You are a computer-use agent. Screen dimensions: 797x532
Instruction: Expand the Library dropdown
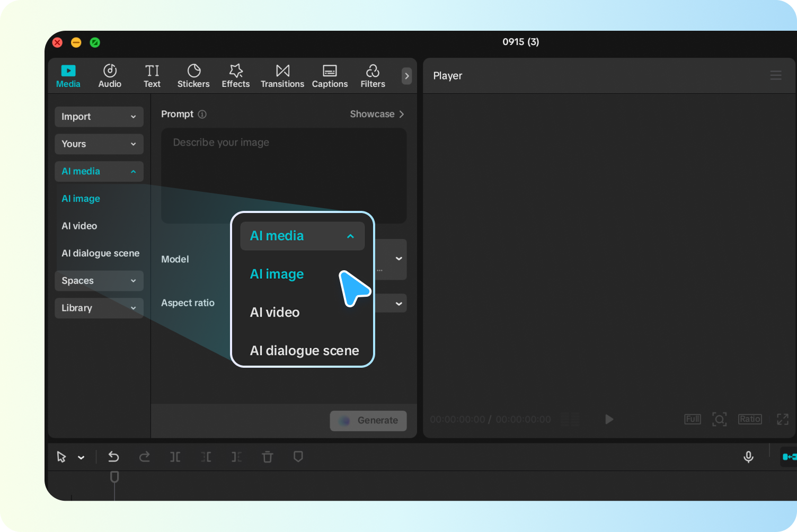click(99, 308)
